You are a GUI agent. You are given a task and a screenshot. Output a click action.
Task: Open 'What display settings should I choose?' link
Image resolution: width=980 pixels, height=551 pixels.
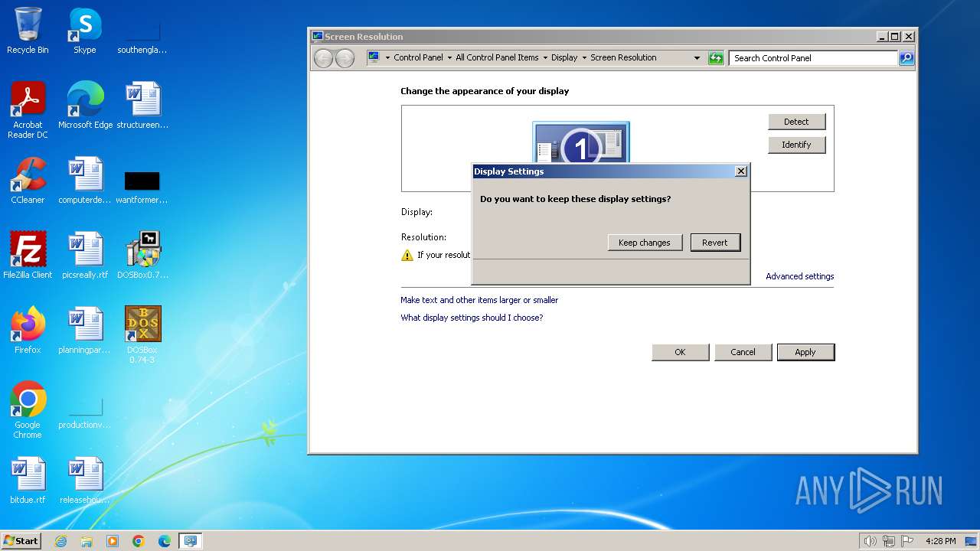pyautogui.click(x=472, y=318)
